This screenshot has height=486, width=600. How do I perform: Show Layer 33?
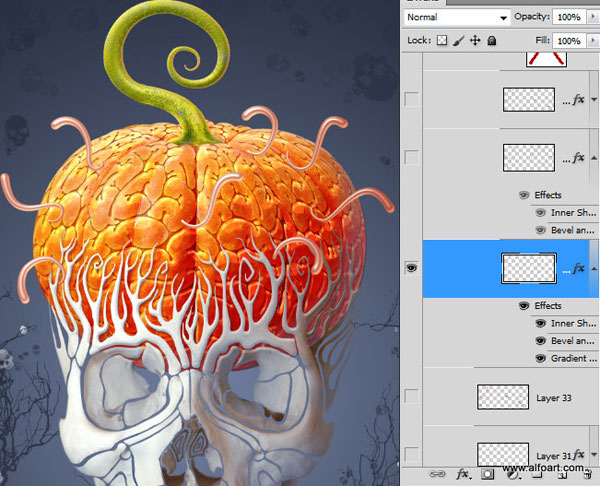point(411,396)
